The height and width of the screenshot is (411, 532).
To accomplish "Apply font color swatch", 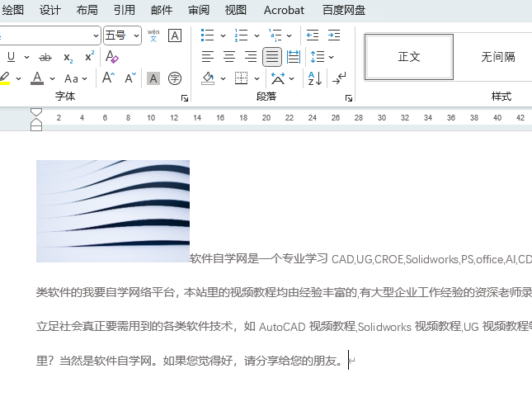I will (x=37, y=78).
